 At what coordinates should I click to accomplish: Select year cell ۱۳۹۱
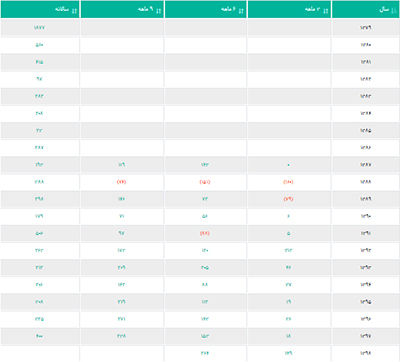(366, 233)
